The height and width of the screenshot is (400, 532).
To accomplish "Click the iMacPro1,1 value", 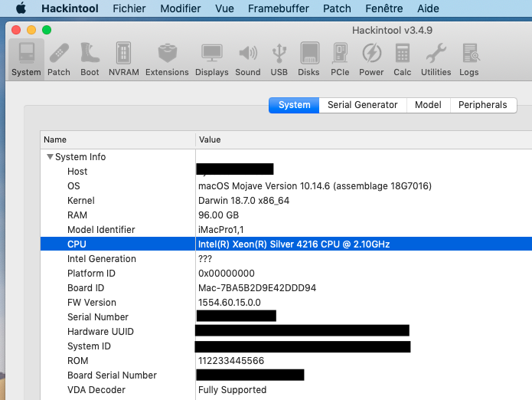I will (x=221, y=230).
